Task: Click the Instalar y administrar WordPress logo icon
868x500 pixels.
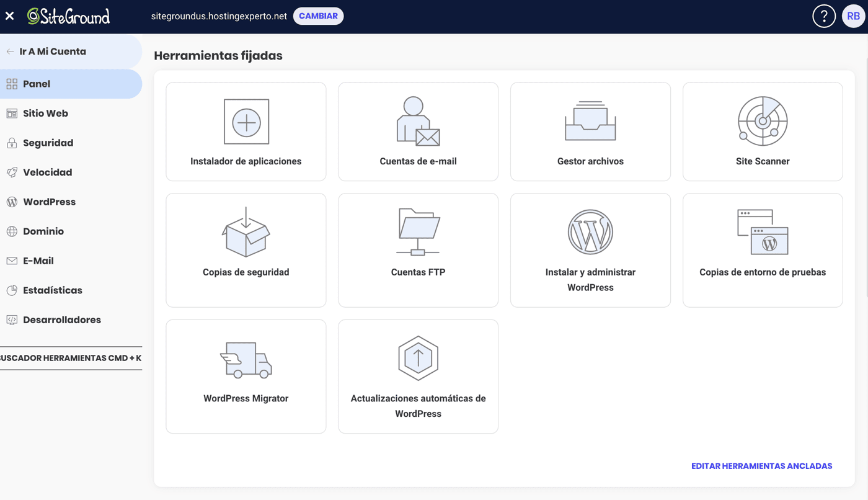Action: pos(590,232)
